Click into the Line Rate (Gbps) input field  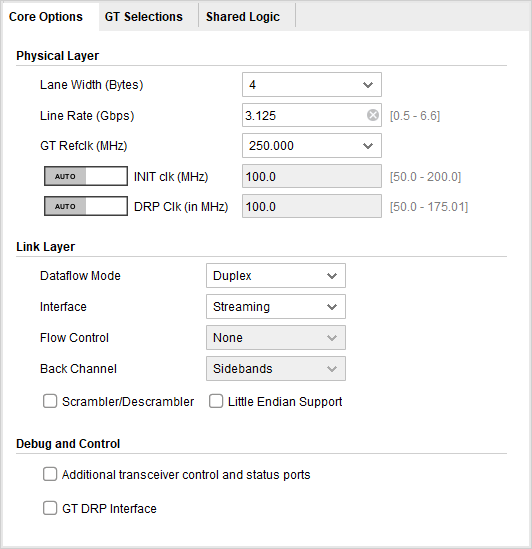304,115
